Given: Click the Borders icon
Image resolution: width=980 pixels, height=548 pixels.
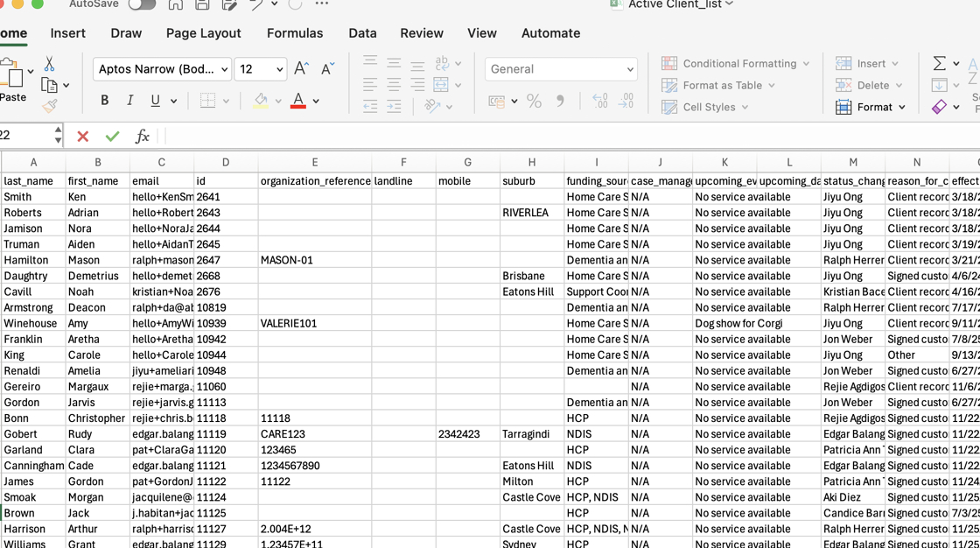Looking at the screenshot, I should click(207, 100).
